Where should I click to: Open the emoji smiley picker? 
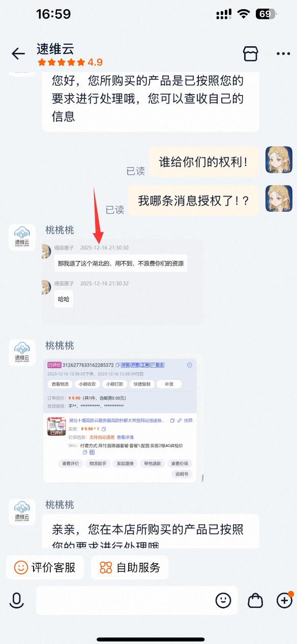coord(223,600)
